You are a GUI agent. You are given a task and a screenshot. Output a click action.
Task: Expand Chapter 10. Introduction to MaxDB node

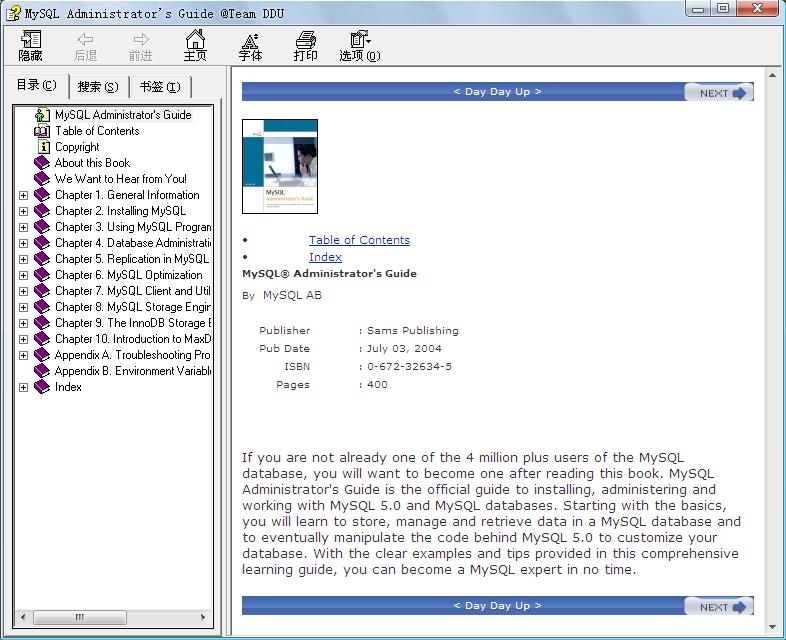pos(23,339)
